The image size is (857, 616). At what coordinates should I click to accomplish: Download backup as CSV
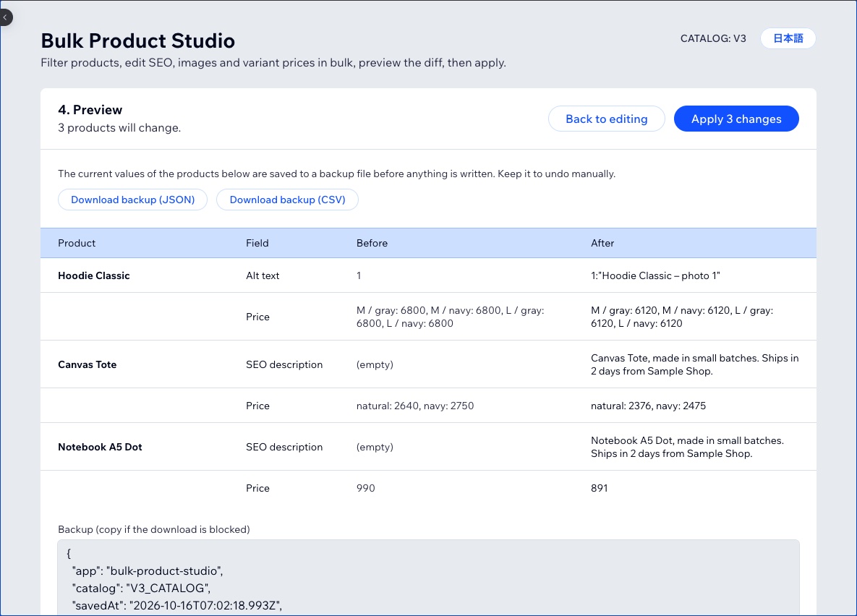pos(288,200)
